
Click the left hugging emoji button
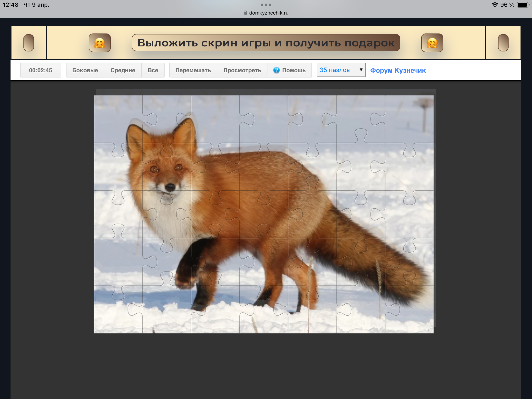(100, 43)
